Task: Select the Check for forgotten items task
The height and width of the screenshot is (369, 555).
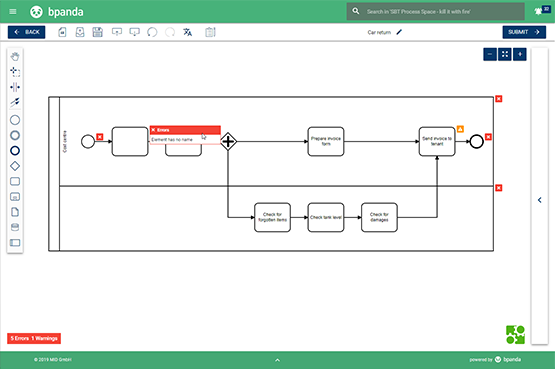Action: 272,217
